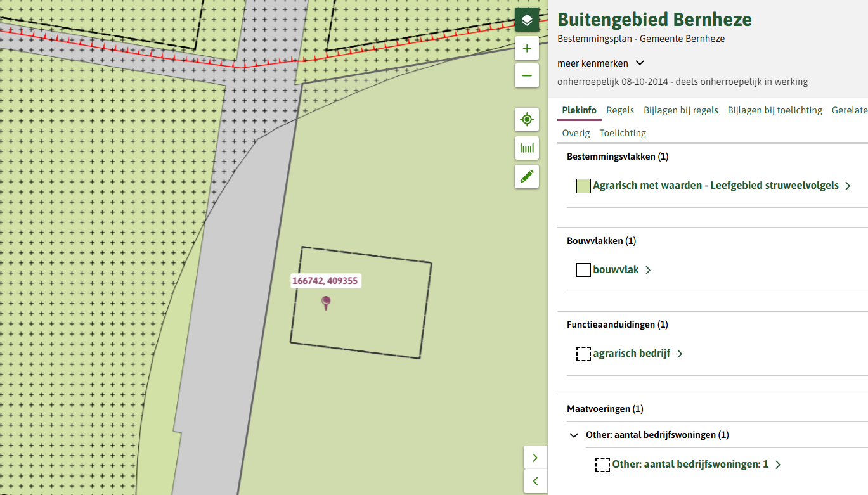Click the coordinates label 166742, 409355
Image resolution: width=868 pixels, height=495 pixels.
tap(325, 281)
